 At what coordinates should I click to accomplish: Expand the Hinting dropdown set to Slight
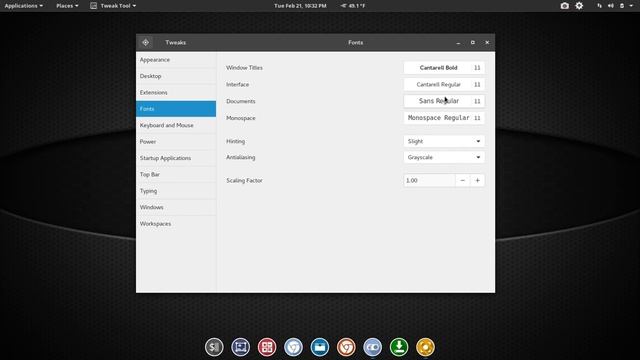coord(444,141)
